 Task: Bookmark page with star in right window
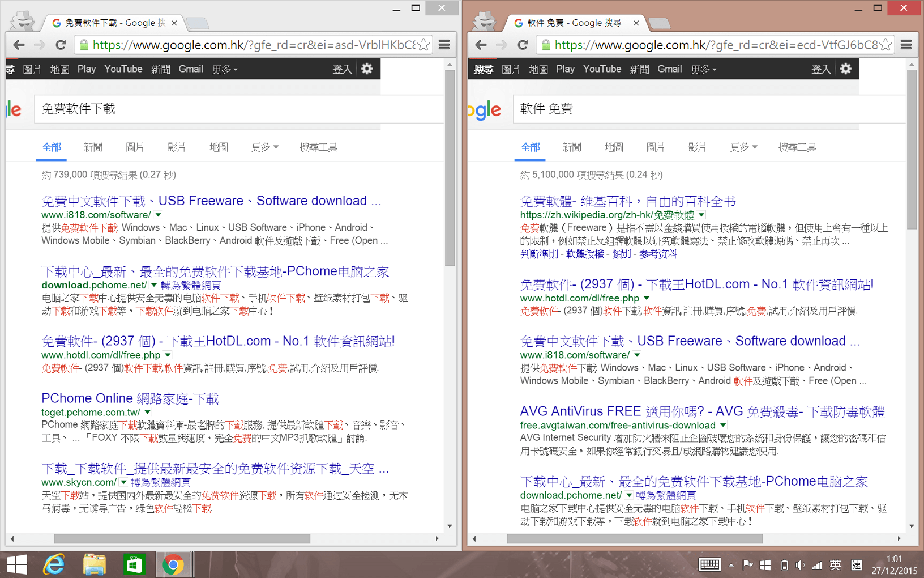tap(886, 45)
